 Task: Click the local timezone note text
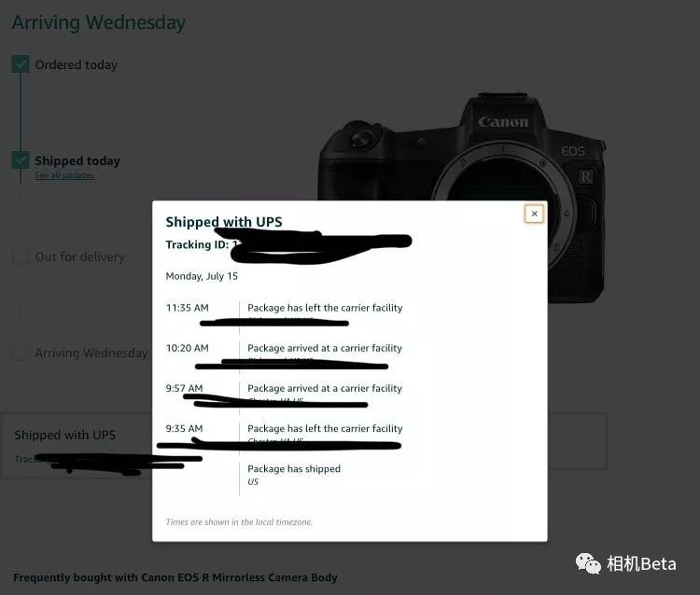tap(239, 522)
